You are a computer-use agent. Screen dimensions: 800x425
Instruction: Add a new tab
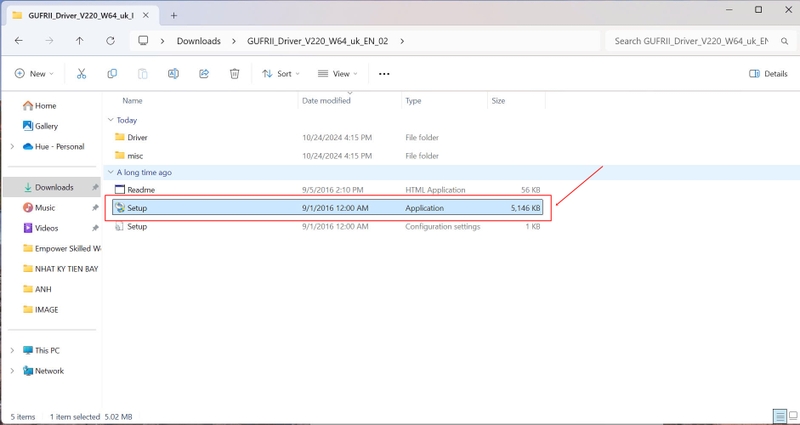173,15
